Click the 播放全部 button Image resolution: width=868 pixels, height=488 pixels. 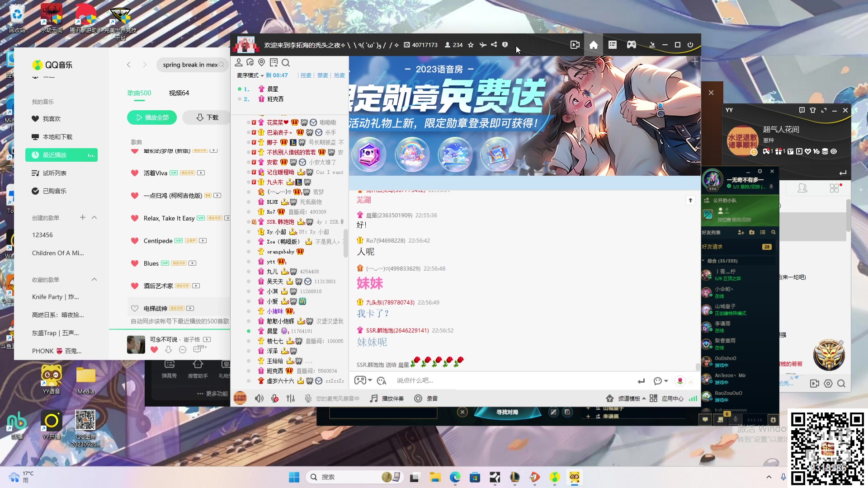click(152, 117)
